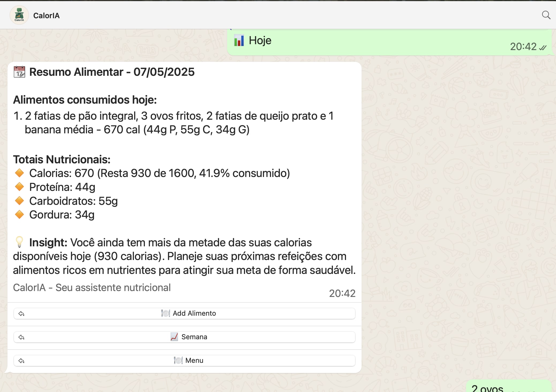Click the orange diamond beside Calorias
This screenshot has width=556, height=392.
pyautogui.click(x=19, y=173)
